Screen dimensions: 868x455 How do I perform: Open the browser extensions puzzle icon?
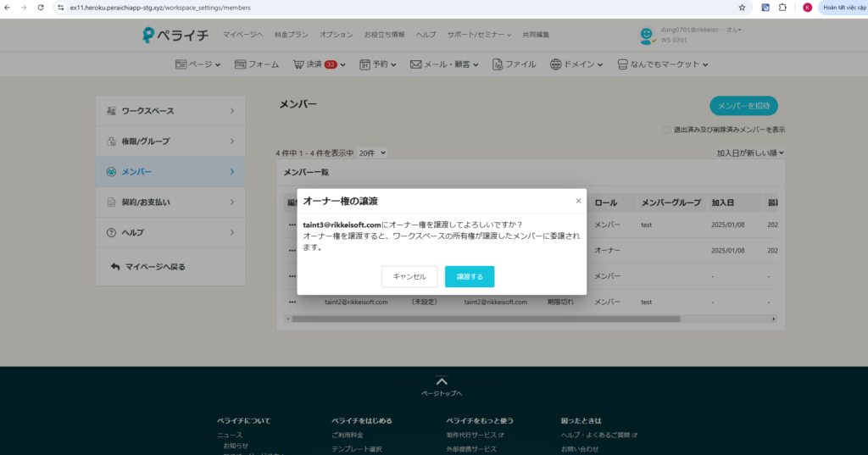click(783, 8)
